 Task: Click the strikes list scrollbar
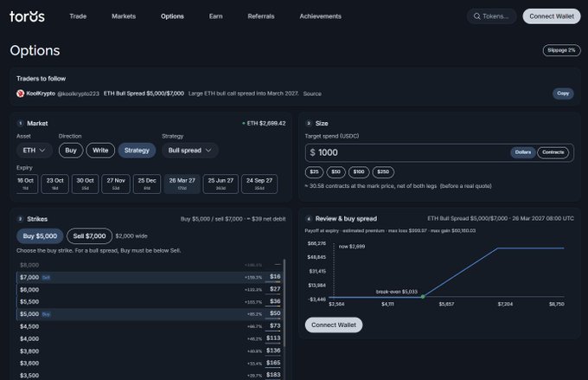coord(284,303)
